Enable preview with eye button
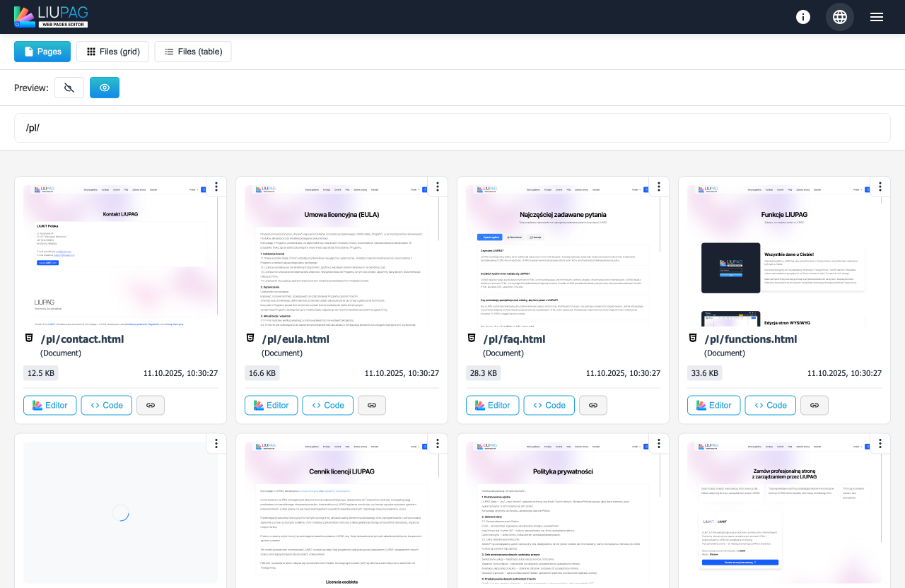Viewport: 905px width, 588px height. click(x=105, y=88)
